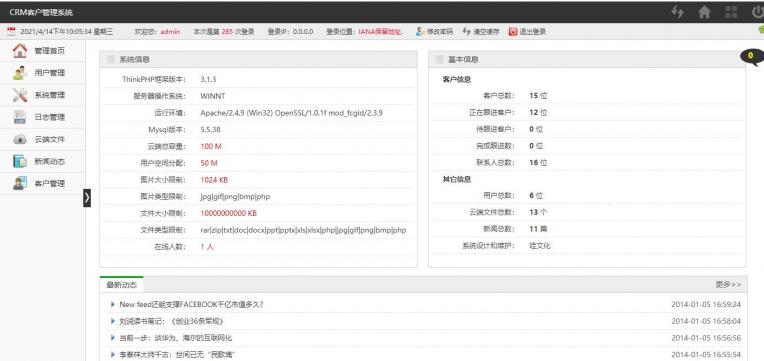Image resolution: width=764 pixels, height=361 pixels.
Task: Open the news item 当前一步：谈华为
Action: coord(175,338)
